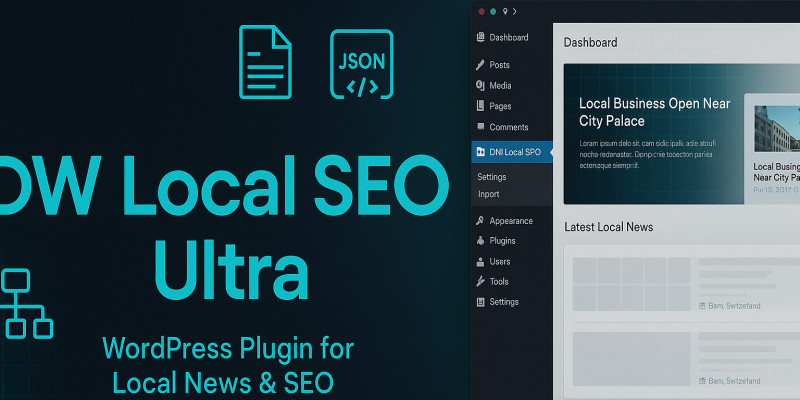Click the Posts pin icon
This screenshot has width=800, height=400.
pos(480,65)
